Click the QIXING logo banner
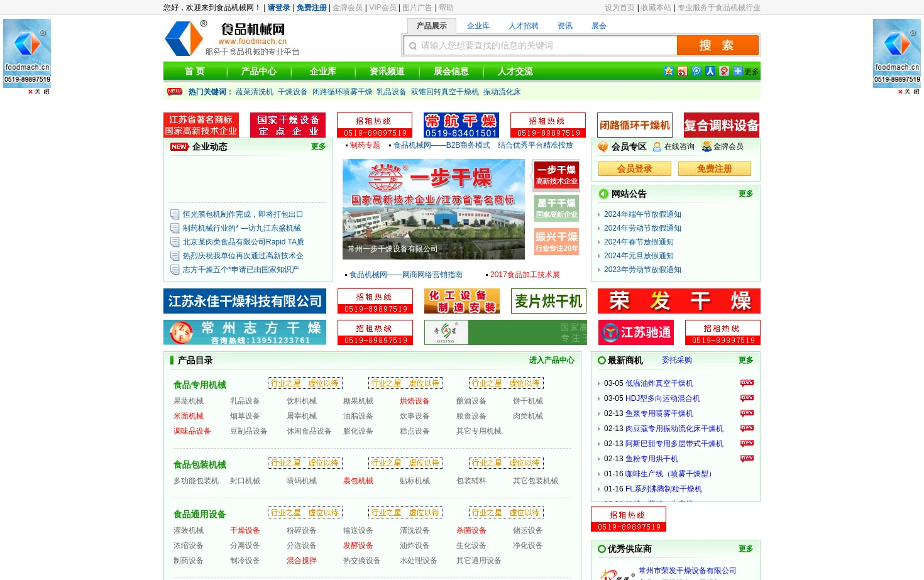The image size is (924, 580). click(505, 332)
